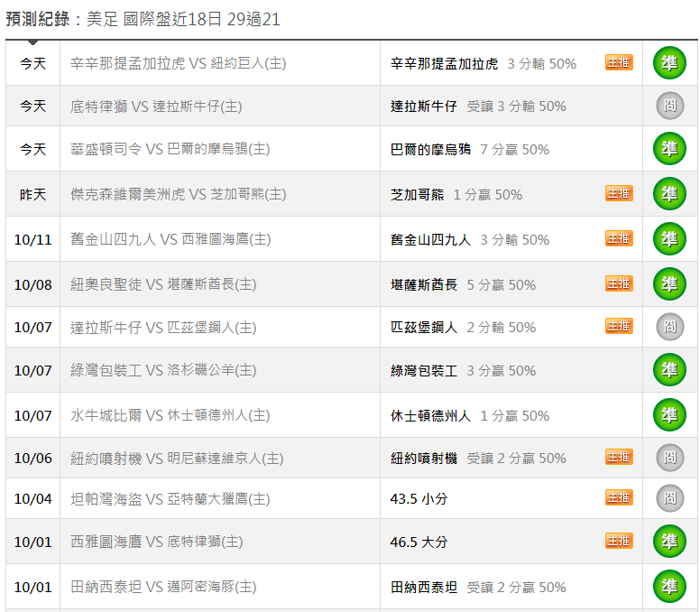Open matchup 舊金山四九人 VS 西雅圖海鷹(主)
This screenshot has height=612, width=700.
click(170, 239)
